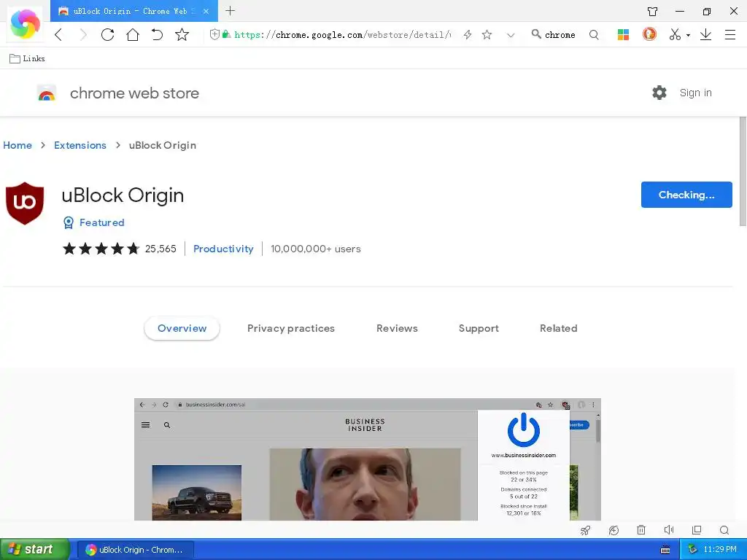This screenshot has height=560, width=747.
Task: Click the blue Checking... button
Action: (x=686, y=195)
